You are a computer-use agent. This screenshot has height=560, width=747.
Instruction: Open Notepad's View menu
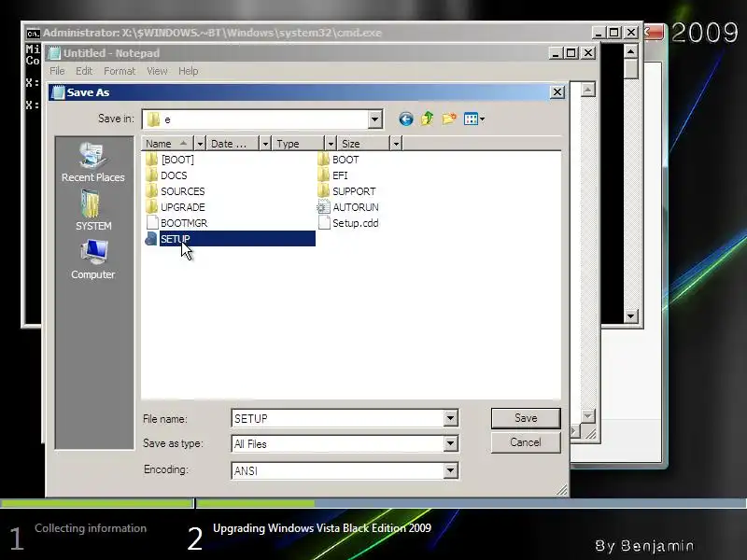pos(157,71)
